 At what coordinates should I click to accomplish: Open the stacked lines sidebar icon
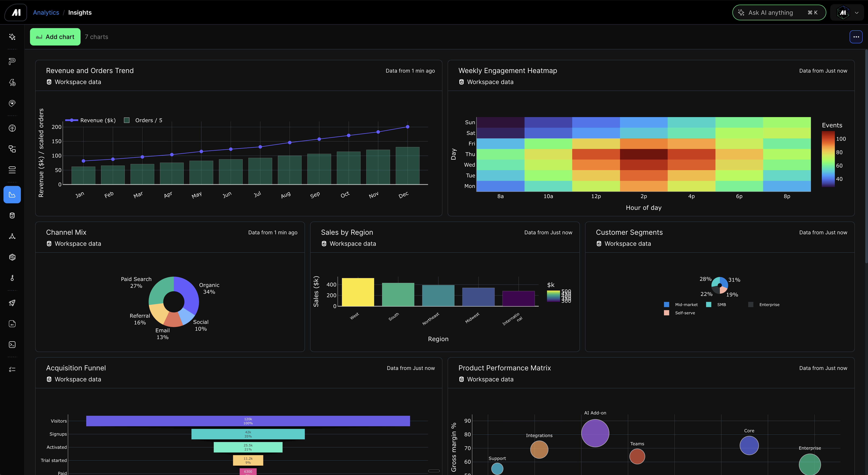pos(12,170)
